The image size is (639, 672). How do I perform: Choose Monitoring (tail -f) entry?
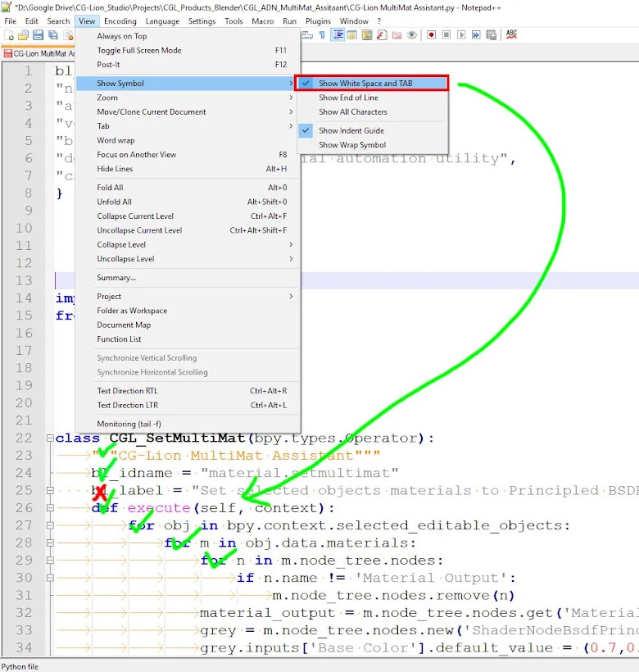(x=188, y=424)
